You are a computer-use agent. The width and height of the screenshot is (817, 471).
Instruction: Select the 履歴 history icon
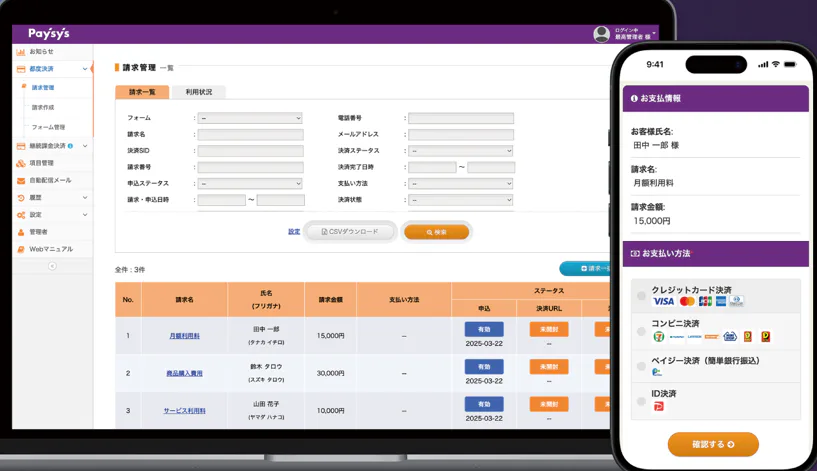point(21,197)
